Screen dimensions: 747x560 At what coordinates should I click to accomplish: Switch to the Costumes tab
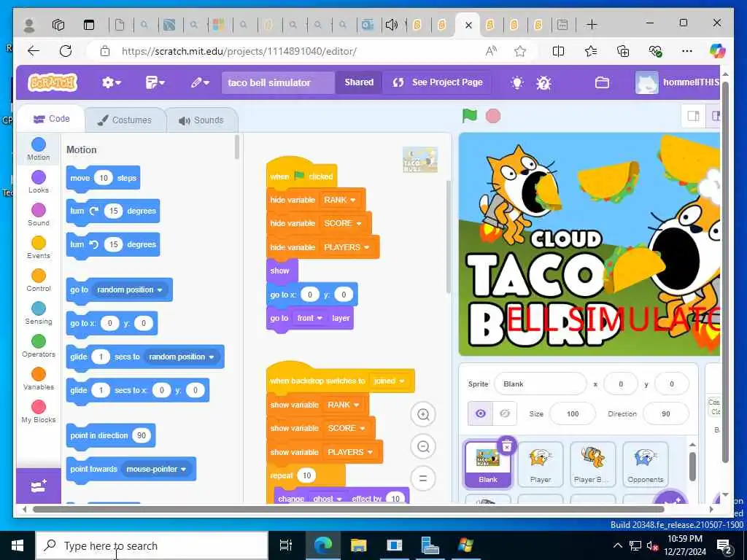point(125,120)
